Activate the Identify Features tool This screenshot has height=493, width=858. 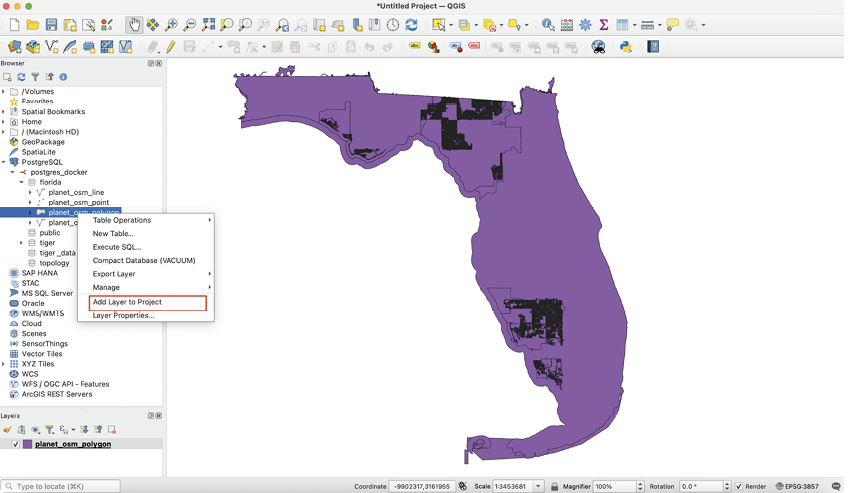point(548,25)
